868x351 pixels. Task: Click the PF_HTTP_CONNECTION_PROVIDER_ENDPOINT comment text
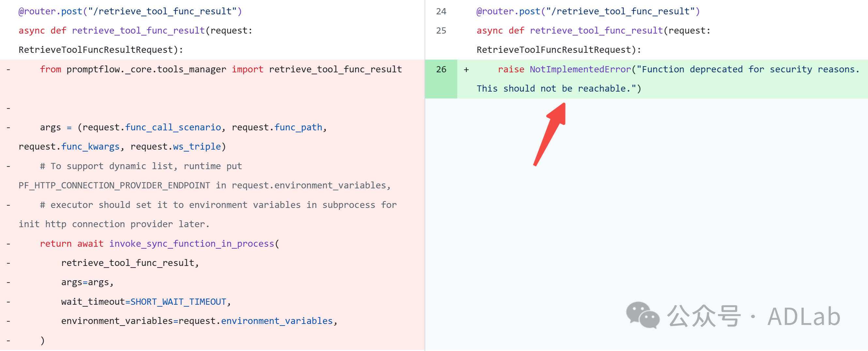pyautogui.click(x=114, y=185)
